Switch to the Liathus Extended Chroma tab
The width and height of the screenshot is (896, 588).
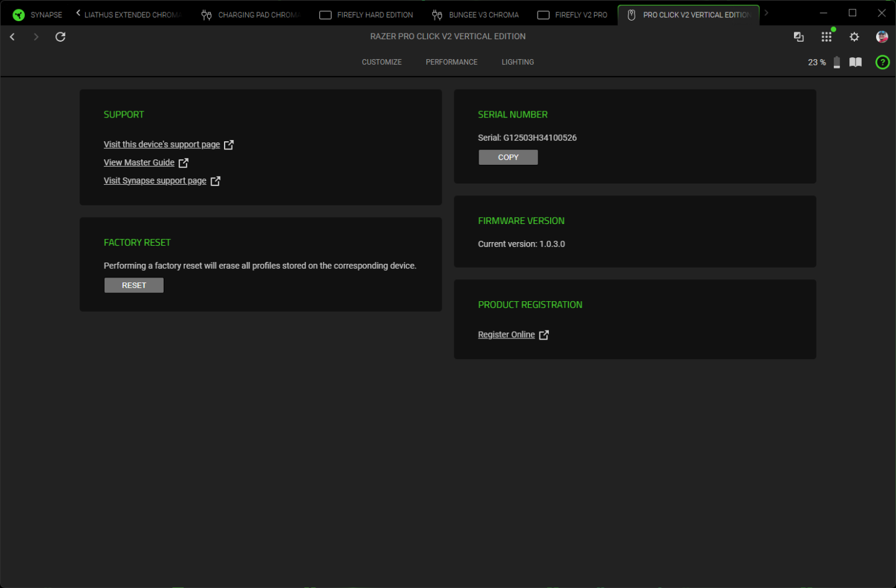tap(133, 15)
